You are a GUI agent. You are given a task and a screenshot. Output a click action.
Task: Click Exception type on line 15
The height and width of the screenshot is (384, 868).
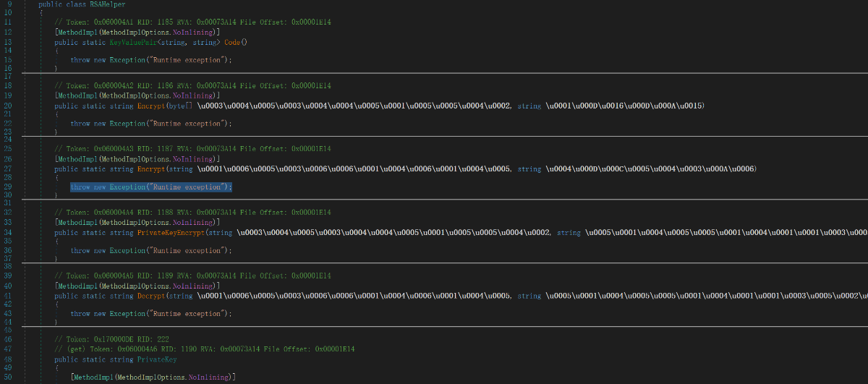pyautogui.click(x=127, y=61)
